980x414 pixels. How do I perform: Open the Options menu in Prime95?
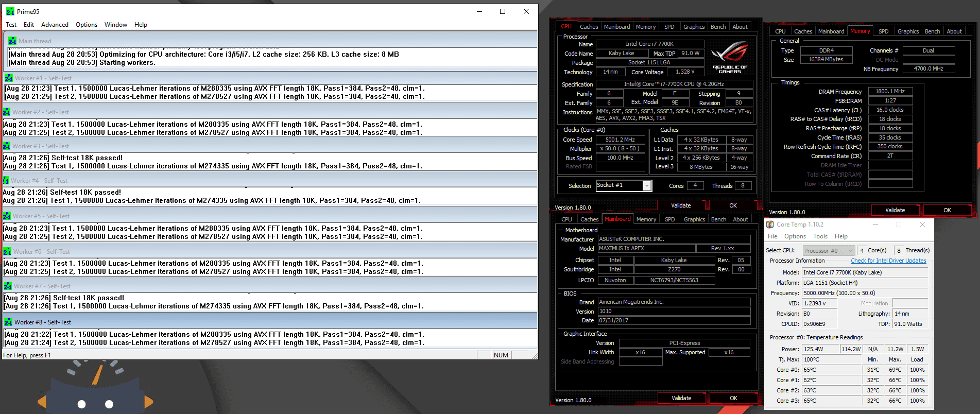pyautogui.click(x=87, y=25)
